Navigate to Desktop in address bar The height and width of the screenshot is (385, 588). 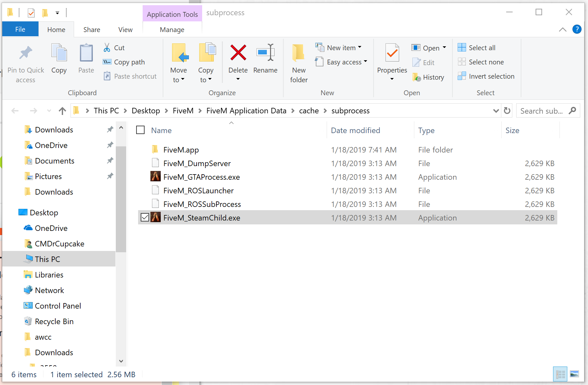[146, 111]
